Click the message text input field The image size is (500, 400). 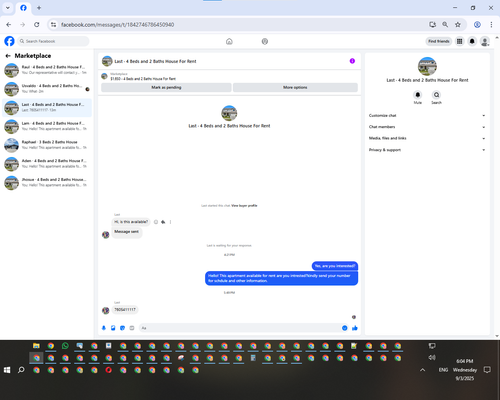[x=239, y=328]
